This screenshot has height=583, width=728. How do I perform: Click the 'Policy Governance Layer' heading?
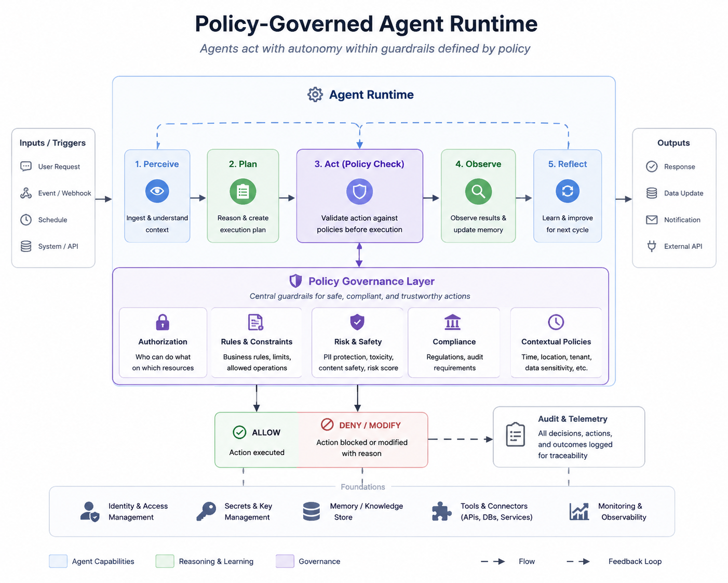coord(371,281)
